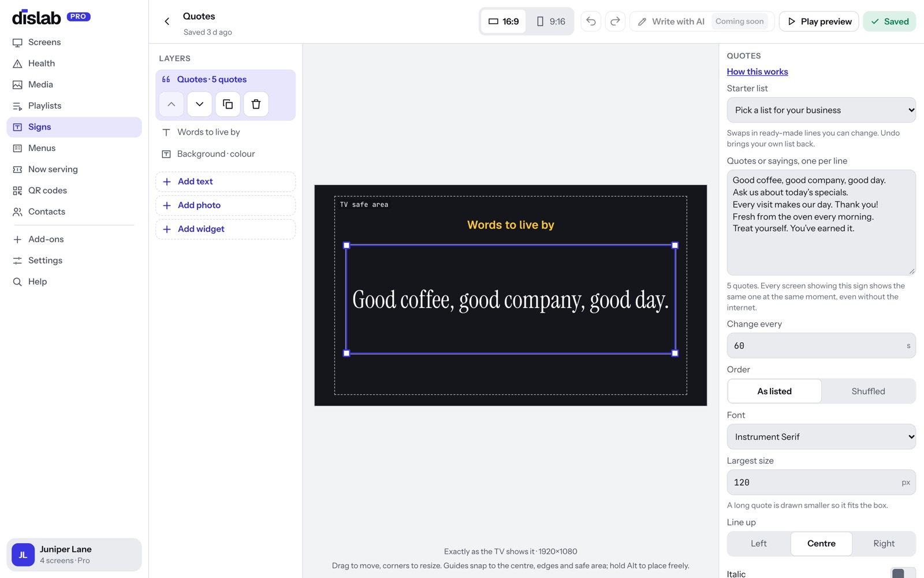924x578 pixels.
Task: Open Contacts in the sidebar
Action: tap(74, 212)
